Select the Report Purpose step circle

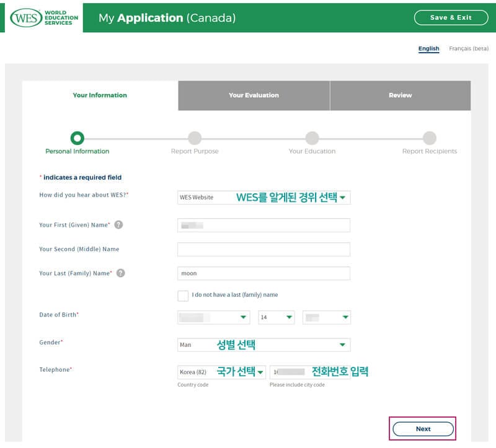(195, 138)
